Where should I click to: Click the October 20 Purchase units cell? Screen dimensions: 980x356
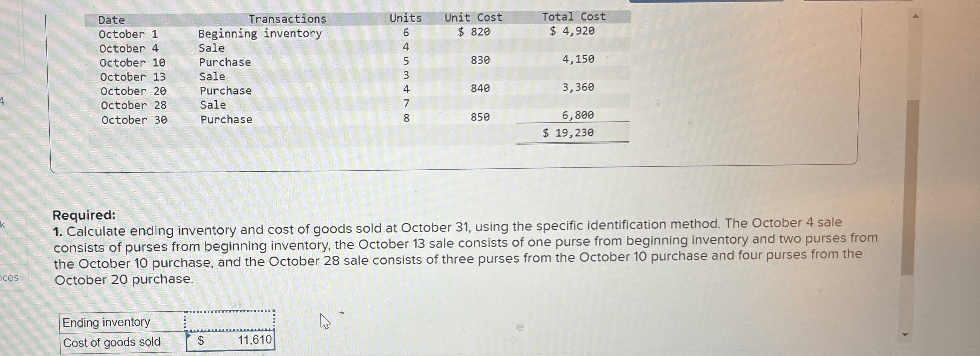pos(407,90)
